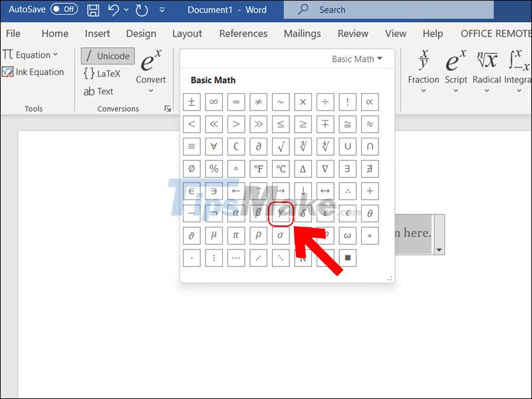This screenshot has width=532, height=399.
Task: Select the circled gamma symbol
Action: pyautogui.click(x=281, y=213)
